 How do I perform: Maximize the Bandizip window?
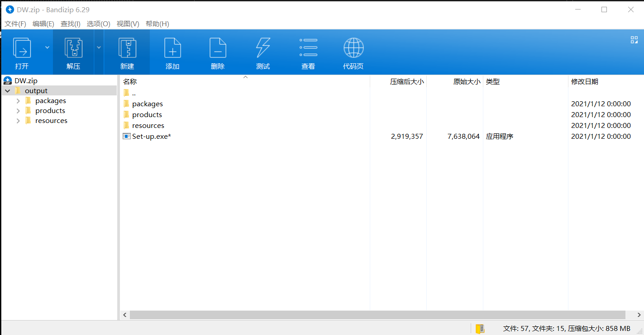pos(604,9)
